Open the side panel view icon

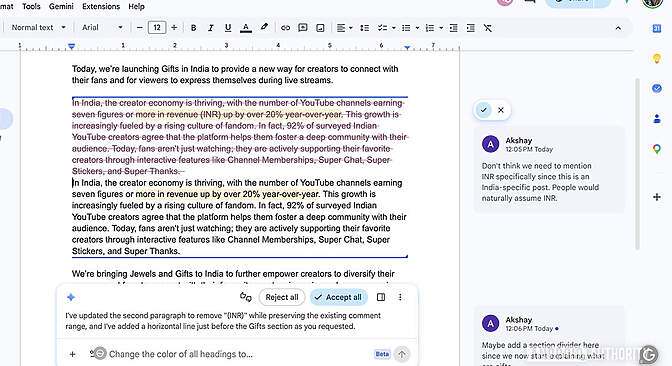[381, 297]
